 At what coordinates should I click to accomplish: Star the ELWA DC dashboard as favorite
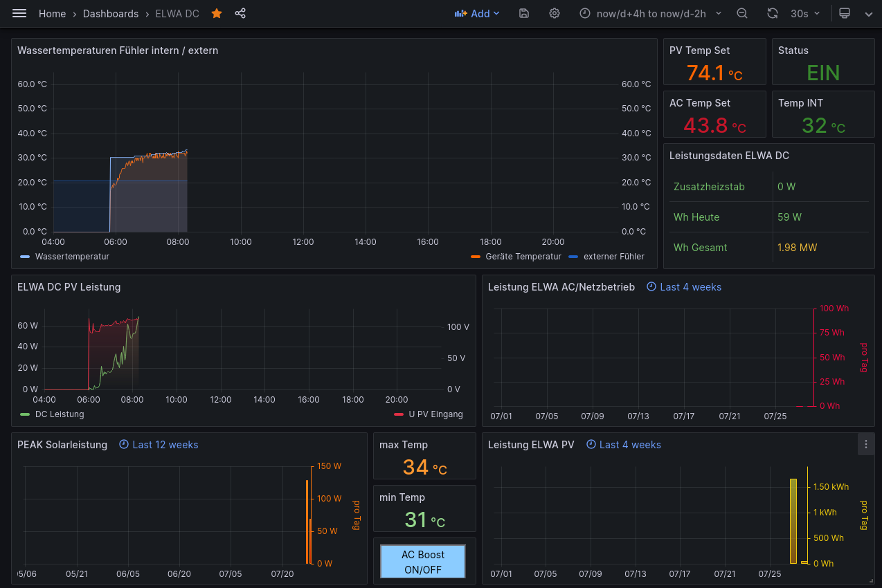click(x=217, y=14)
